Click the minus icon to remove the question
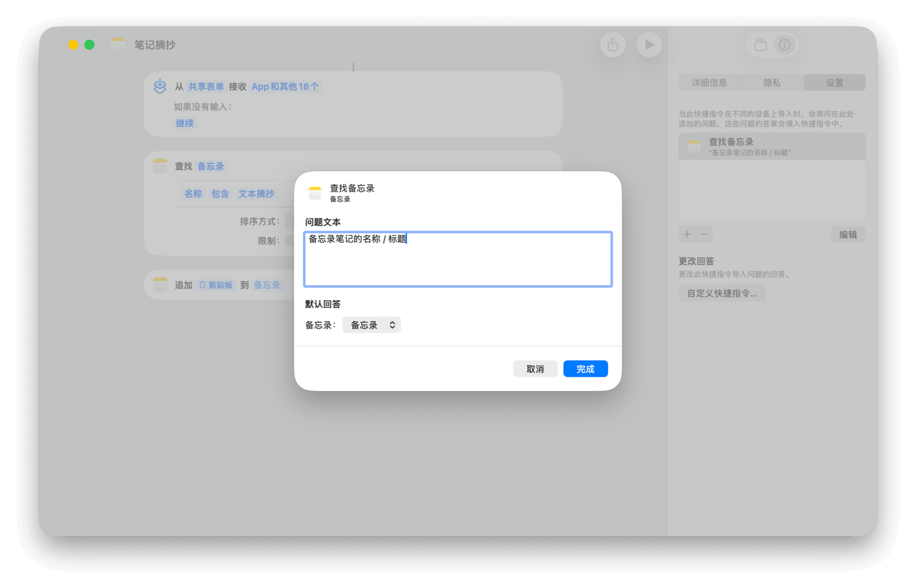Viewport: 916px width, 588px height. pyautogui.click(x=705, y=234)
